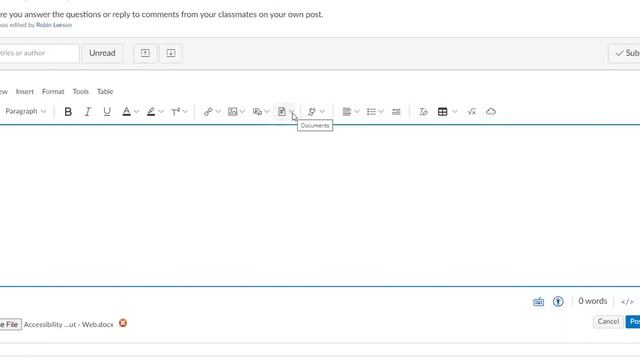640x360 pixels.
Task: Click the insert image icon
Action: [x=232, y=111]
